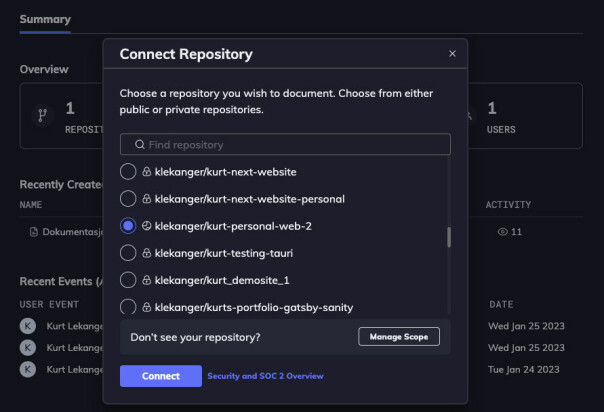Select klekanger/kurts-portfolio-gatsby-sanity radio button
Screen dimensions: 604x412
128,307
